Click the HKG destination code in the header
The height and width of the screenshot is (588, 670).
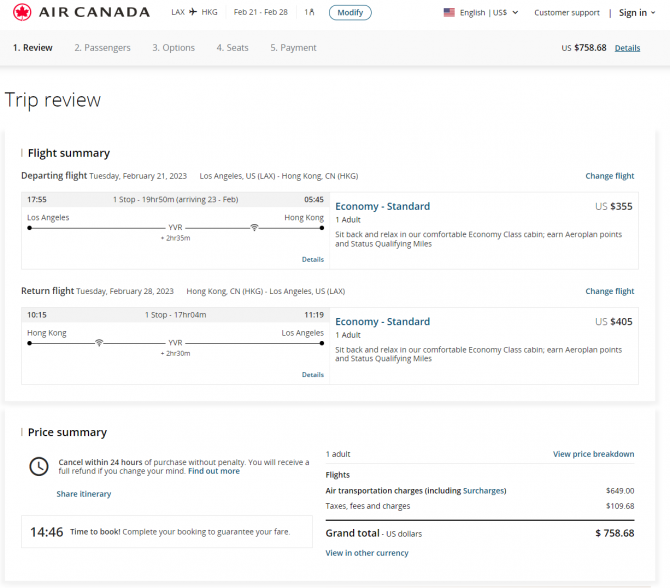pos(209,12)
